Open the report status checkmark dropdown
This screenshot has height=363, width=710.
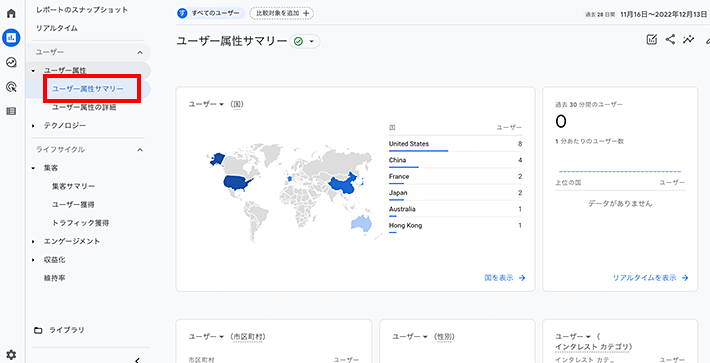[304, 42]
